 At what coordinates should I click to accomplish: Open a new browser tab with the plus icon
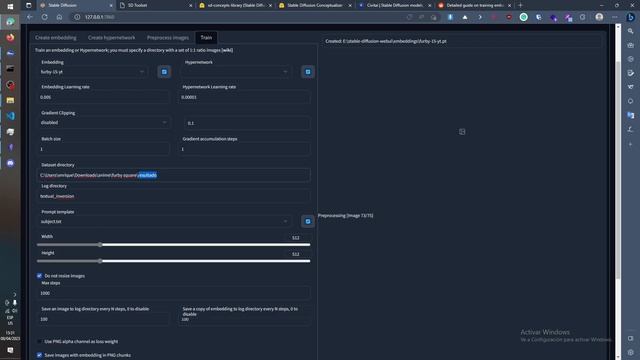pos(520,5)
